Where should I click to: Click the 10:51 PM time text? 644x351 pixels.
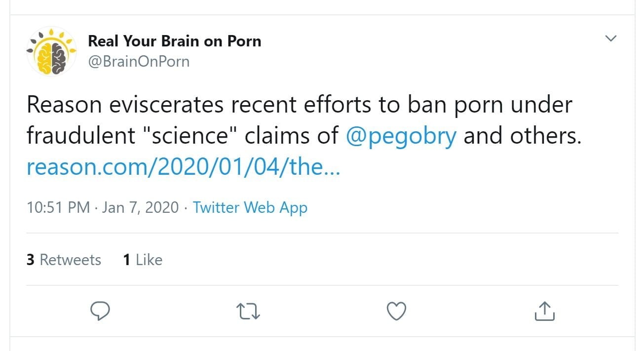58,207
